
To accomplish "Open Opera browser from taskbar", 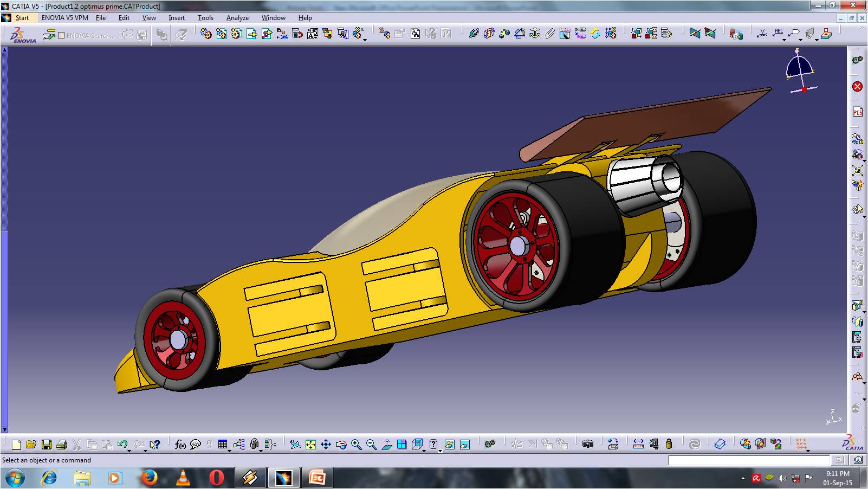I will [x=217, y=478].
